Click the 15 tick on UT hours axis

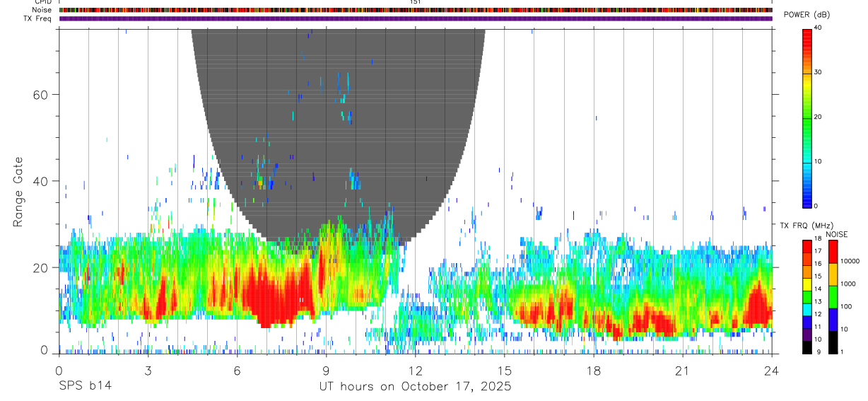click(x=504, y=370)
